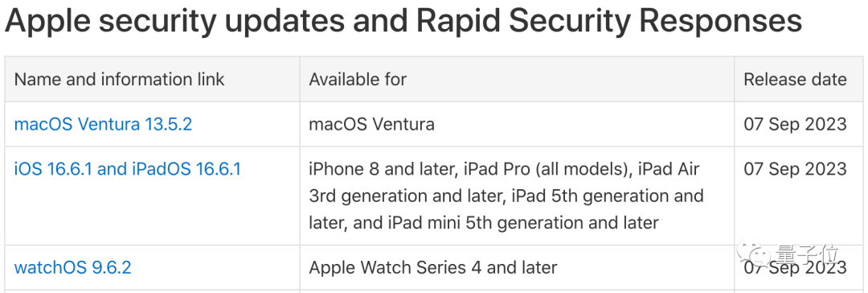Click the 'iPhone 8 and later' text

click(x=380, y=169)
